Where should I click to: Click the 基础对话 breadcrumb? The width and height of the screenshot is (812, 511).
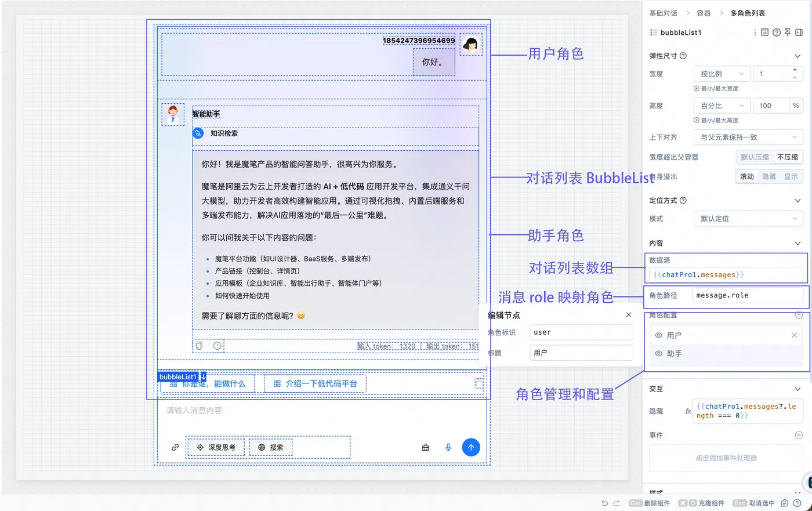[663, 13]
